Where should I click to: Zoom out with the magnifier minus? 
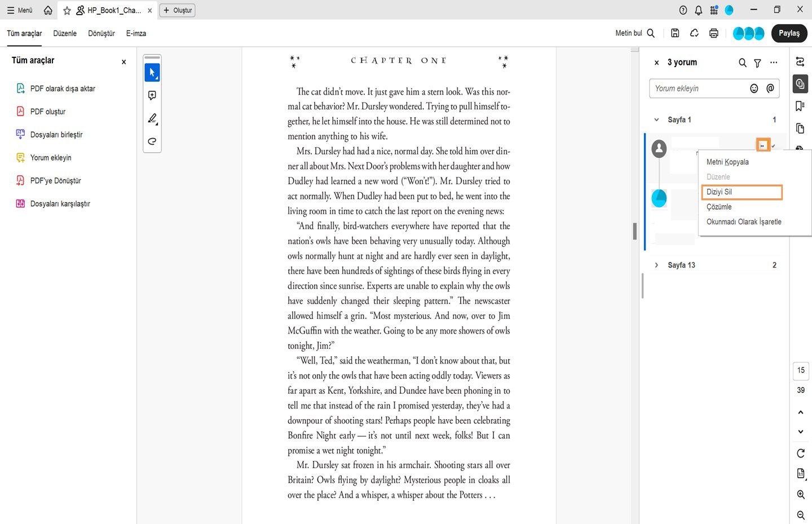(x=801, y=515)
